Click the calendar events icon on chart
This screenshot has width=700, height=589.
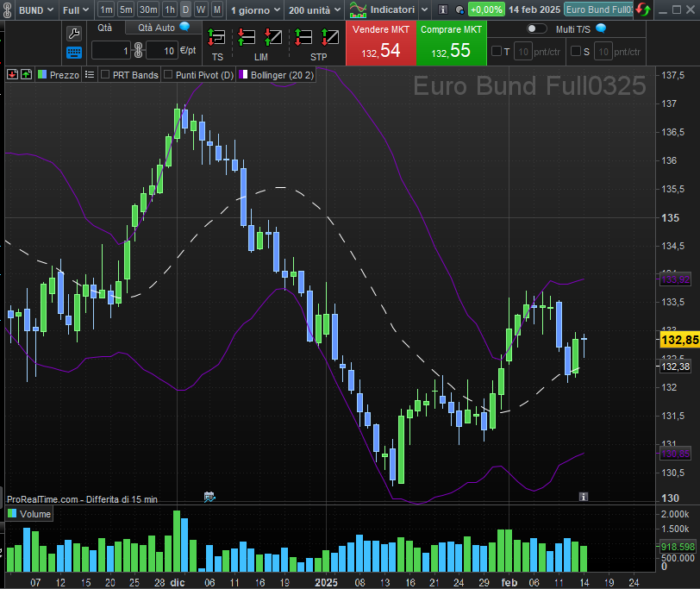click(x=209, y=497)
